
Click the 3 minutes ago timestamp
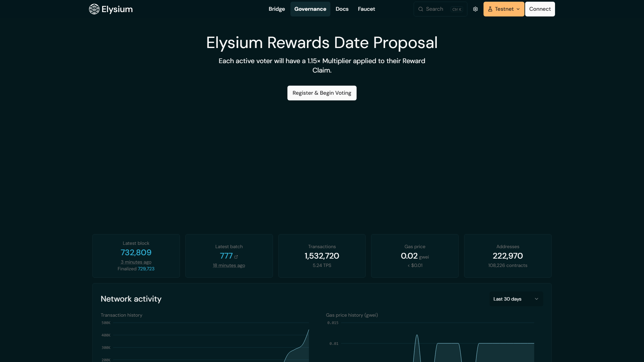coord(136,262)
